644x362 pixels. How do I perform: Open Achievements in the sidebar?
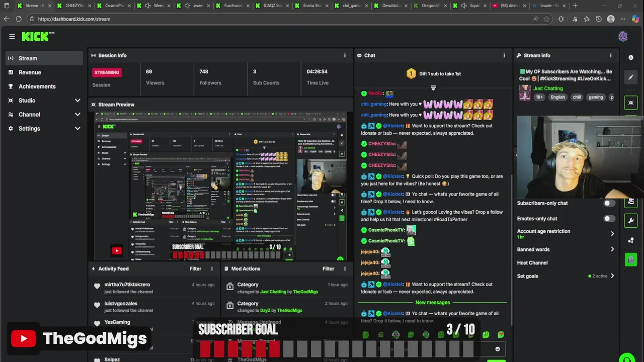click(44, 86)
